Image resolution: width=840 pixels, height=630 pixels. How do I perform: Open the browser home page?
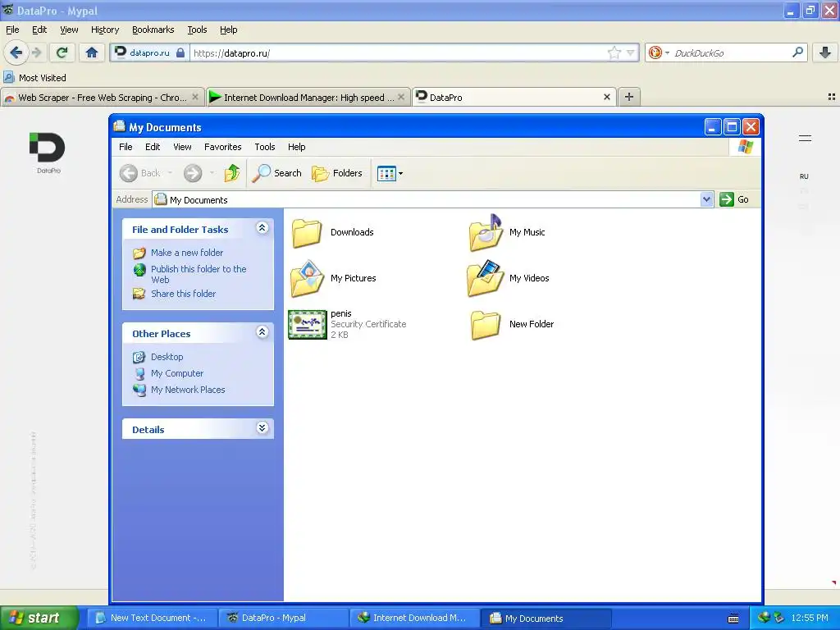coord(92,52)
